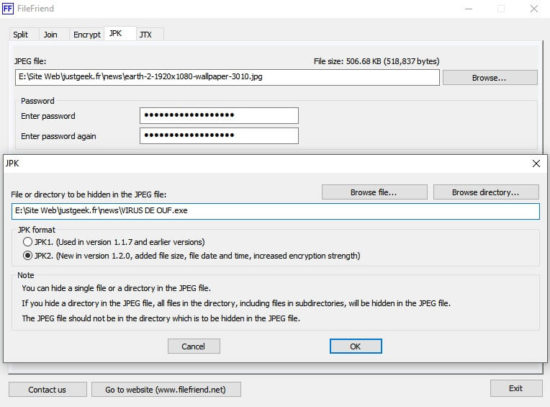Switch to the Split tab
Image resolution: width=550 pixels, height=407 pixels.
pyautogui.click(x=20, y=35)
